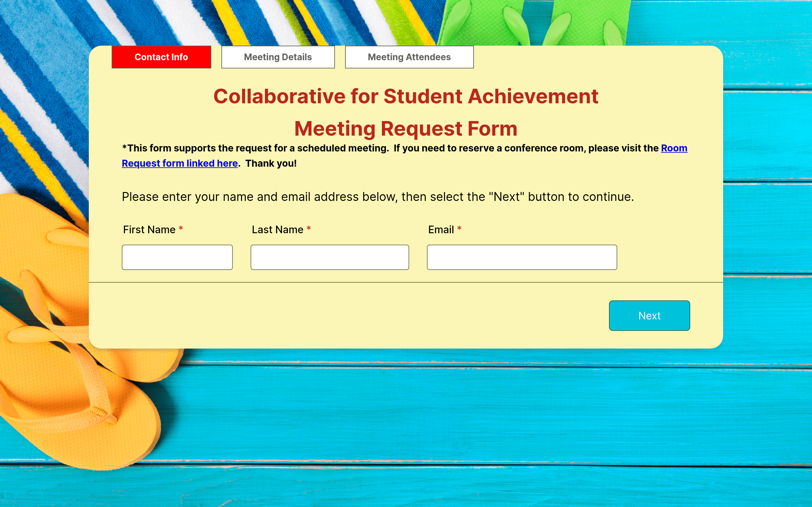Click the 'Please enter your name' instruction text
The image size is (812, 507).
(378, 197)
